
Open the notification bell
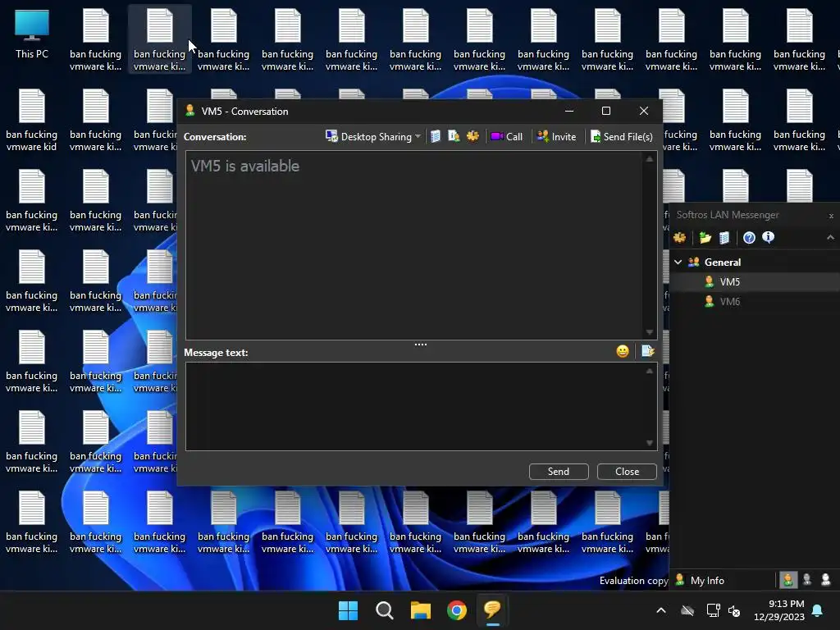click(x=818, y=610)
